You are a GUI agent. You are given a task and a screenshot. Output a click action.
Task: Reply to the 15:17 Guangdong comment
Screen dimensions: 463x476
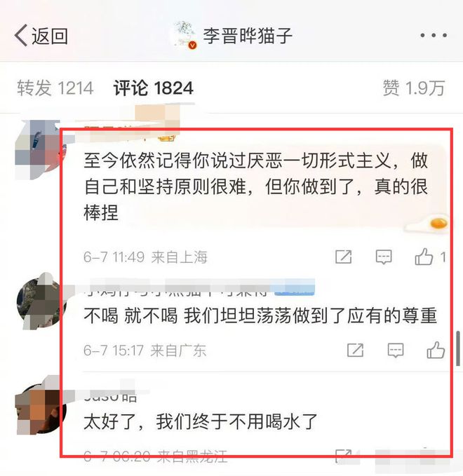pyautogui.click(x=396, y=351)
